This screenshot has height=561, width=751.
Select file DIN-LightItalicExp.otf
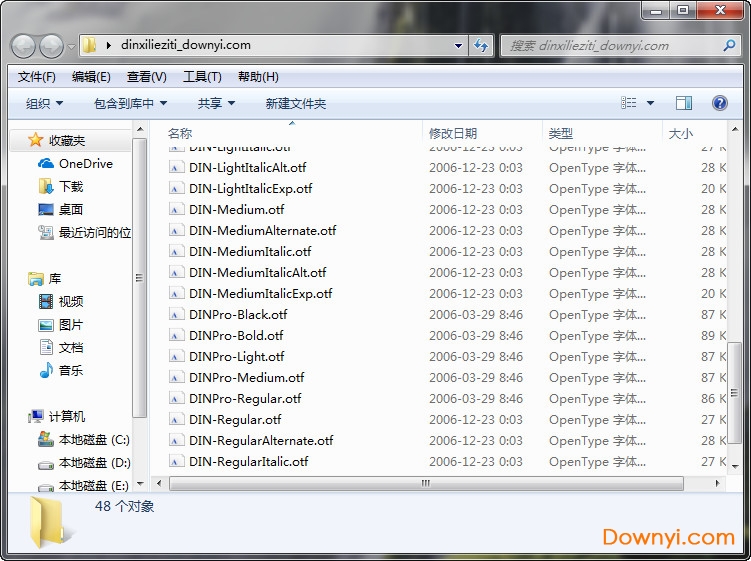pos(250,188)
